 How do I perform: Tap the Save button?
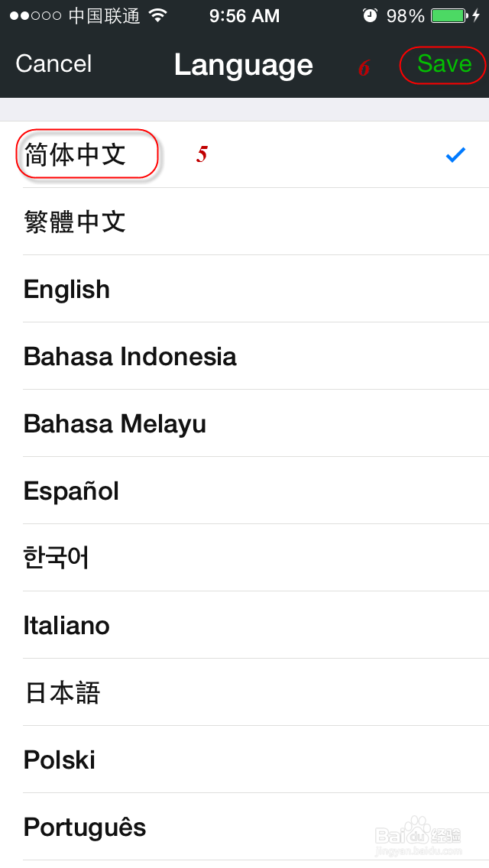444,65
